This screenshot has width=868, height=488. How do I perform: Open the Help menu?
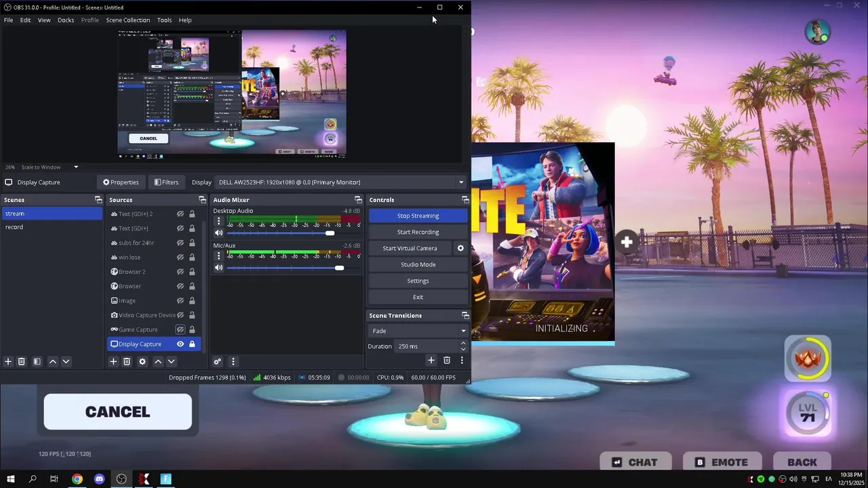tap(185, 20)
